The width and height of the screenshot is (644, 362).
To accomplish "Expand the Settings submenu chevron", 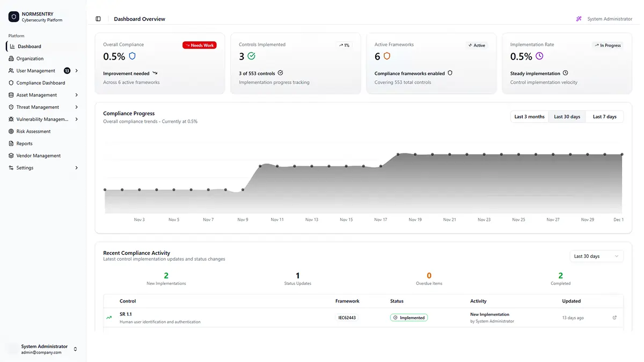I will (77, 168).
